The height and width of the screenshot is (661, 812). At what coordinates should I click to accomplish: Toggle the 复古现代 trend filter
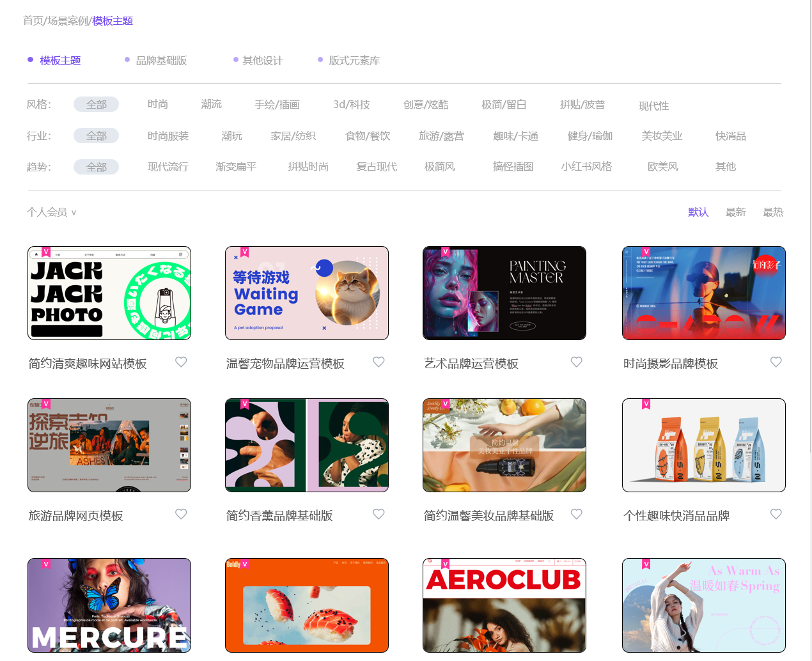tap(377, 166)
